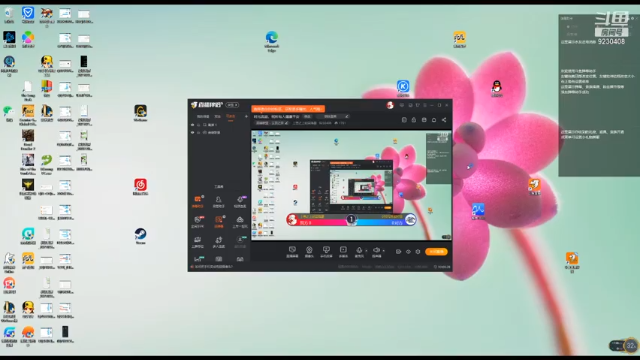640x360 pixels.
Task: Edit the stream title with the pencil icon
Action: 347,116
